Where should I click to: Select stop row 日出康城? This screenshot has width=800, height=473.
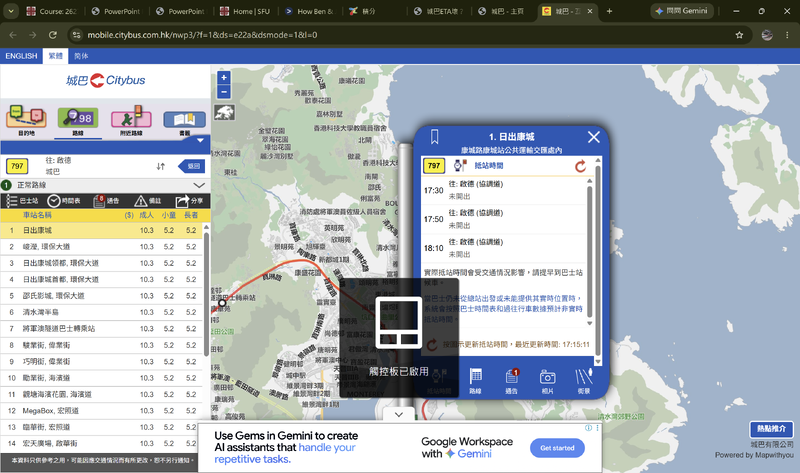pos(102,230)
